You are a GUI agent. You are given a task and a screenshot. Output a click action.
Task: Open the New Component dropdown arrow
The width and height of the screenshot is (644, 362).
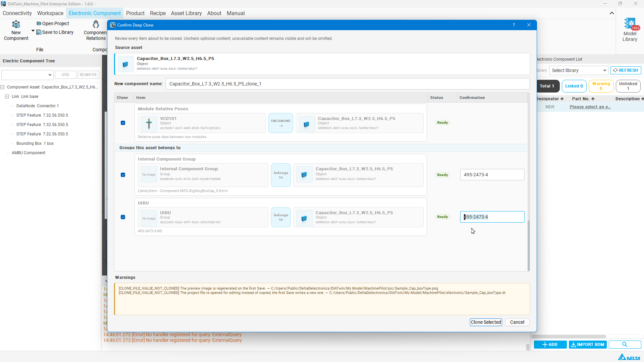33,31
